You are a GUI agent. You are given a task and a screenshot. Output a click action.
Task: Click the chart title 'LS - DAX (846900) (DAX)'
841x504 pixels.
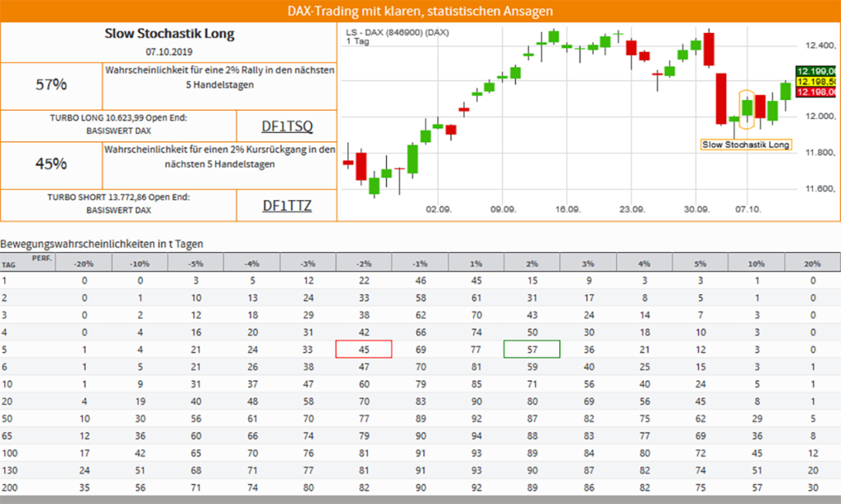pos(398,32)
